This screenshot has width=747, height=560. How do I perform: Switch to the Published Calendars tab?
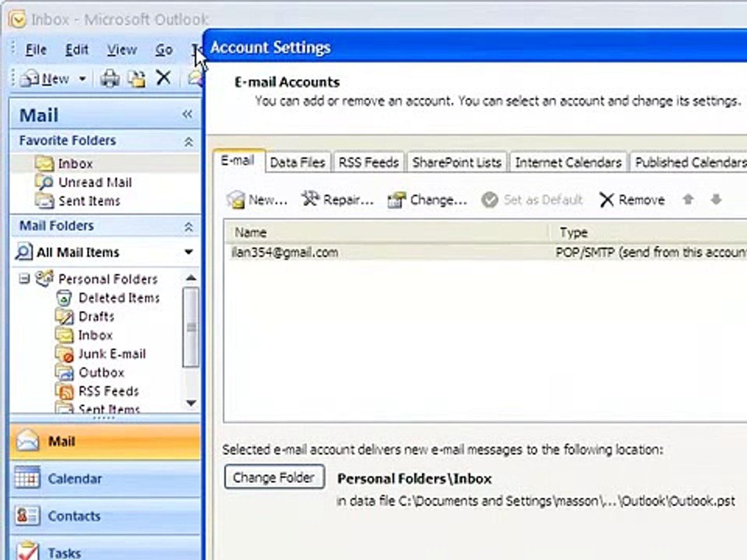point(689,162)
